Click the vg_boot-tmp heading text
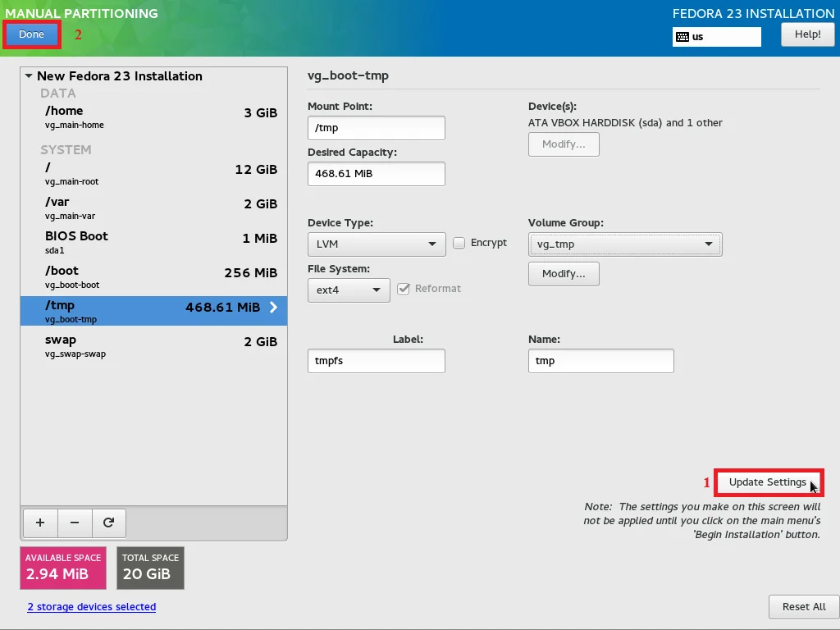 tap(348, 75)
